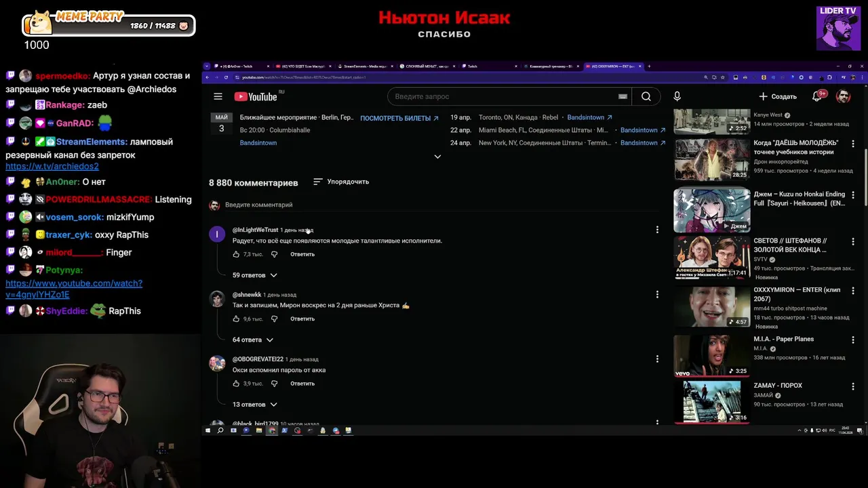Open the Когда ДАЁШЬ МОЛОДЁЖЬ video thumbnail

click(712, 159)
